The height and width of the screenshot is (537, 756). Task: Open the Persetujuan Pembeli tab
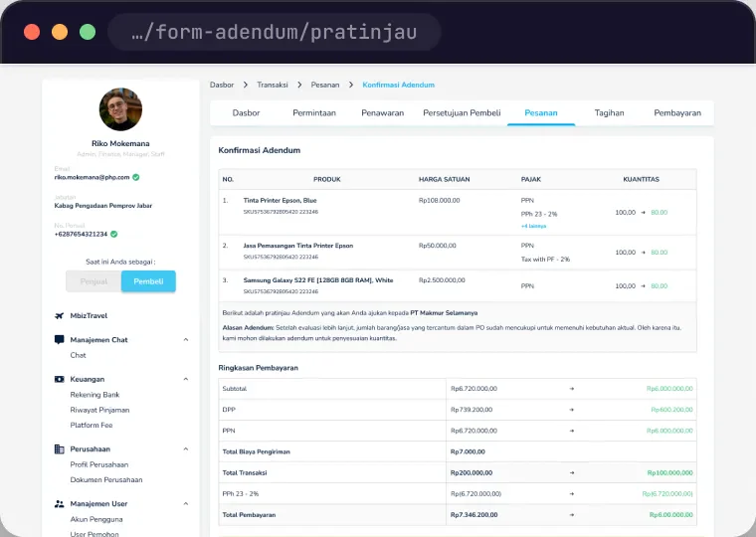pyautogui.click(x=462, y=112)
